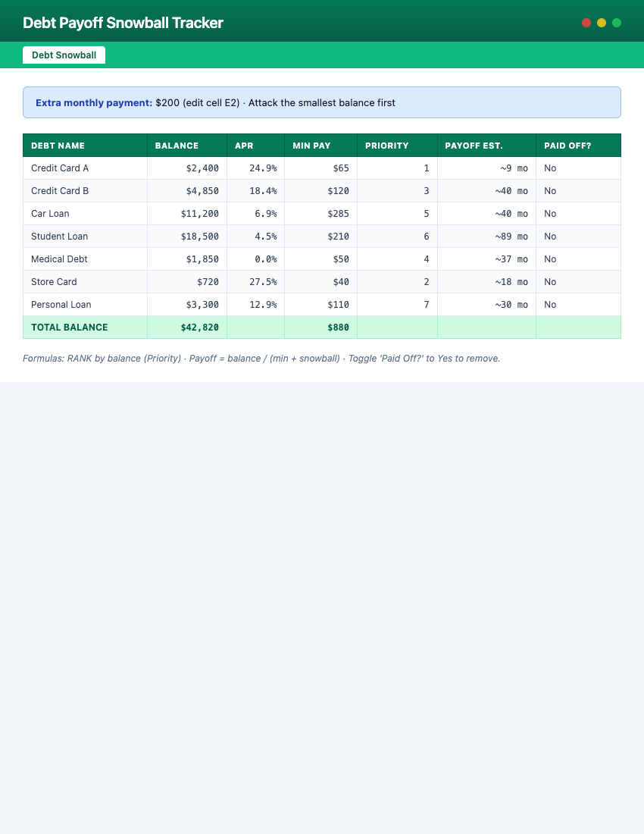Screen dimensions: 644x834
Task: Click the $3,300 balance cell
Action: [x=187, y=305]
